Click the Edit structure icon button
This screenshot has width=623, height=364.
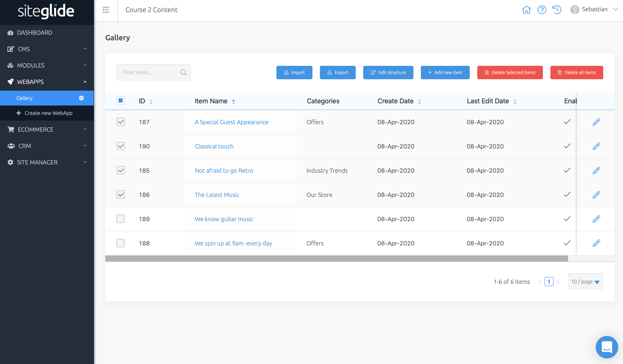pyautogui.click(x=388, y=72)
